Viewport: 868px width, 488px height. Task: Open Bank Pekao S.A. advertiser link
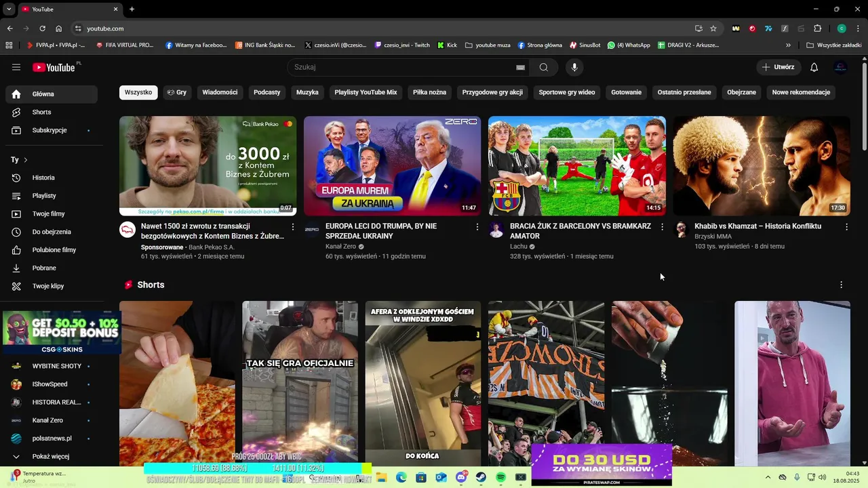[x=212, y=247]
